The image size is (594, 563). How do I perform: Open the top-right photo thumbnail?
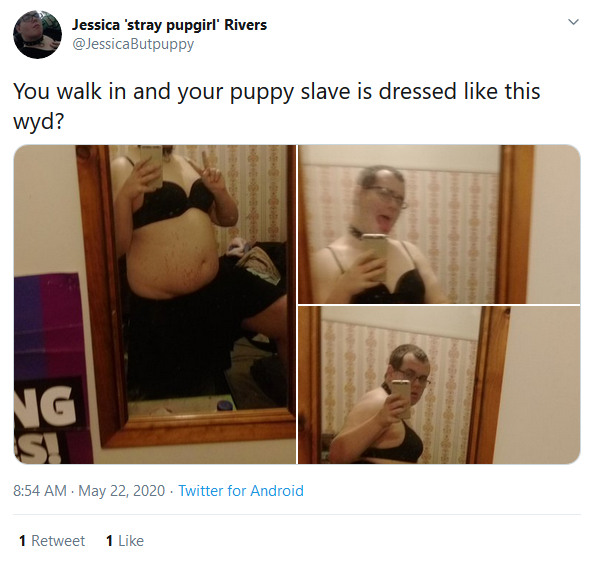pyautogui.click(x=439, y=224)
